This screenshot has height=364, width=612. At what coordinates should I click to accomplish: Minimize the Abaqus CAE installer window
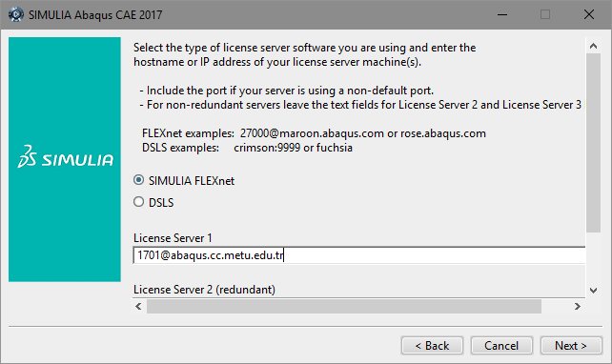coord(502,15)
